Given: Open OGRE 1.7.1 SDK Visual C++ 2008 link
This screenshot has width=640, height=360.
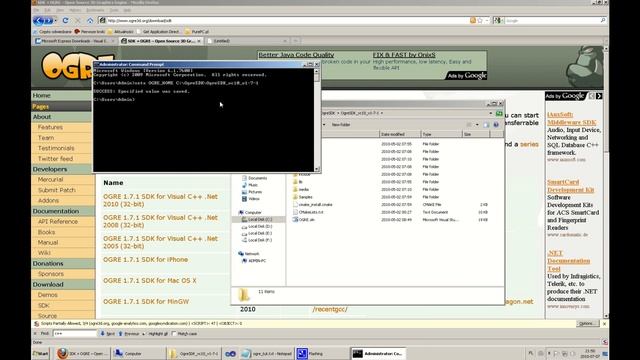Looking at the screenshot, I should click(x=160, y=221).
